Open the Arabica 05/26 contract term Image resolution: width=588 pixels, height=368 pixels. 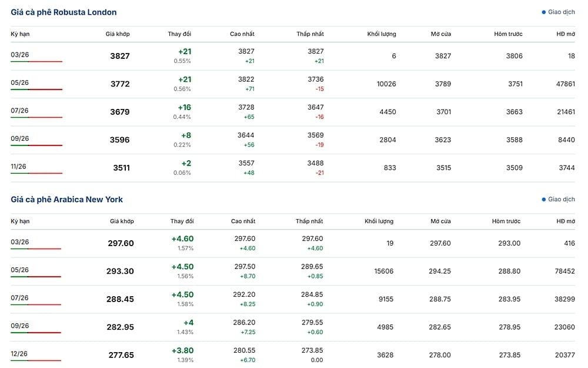[20, 270]
